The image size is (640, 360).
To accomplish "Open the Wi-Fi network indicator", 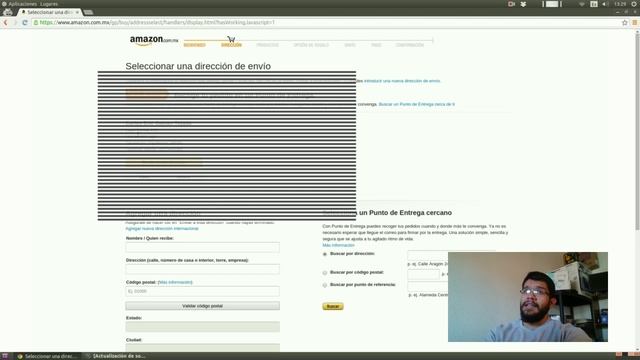I will coord(582,4).
